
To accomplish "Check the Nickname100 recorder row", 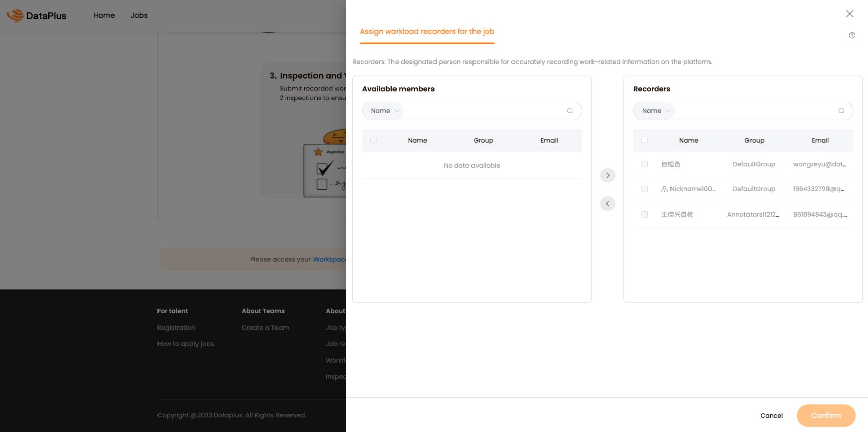I will [644, 189].
